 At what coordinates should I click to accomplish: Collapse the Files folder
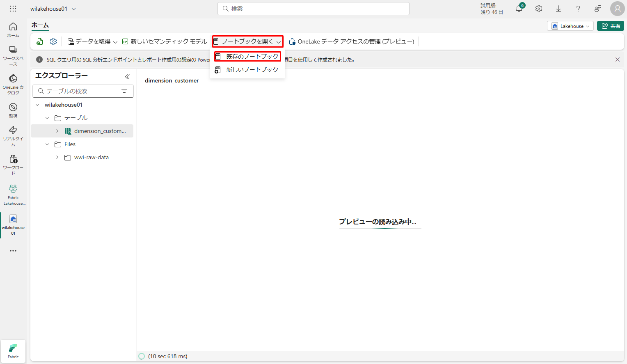pyautogui.click(x=47, y=144)
